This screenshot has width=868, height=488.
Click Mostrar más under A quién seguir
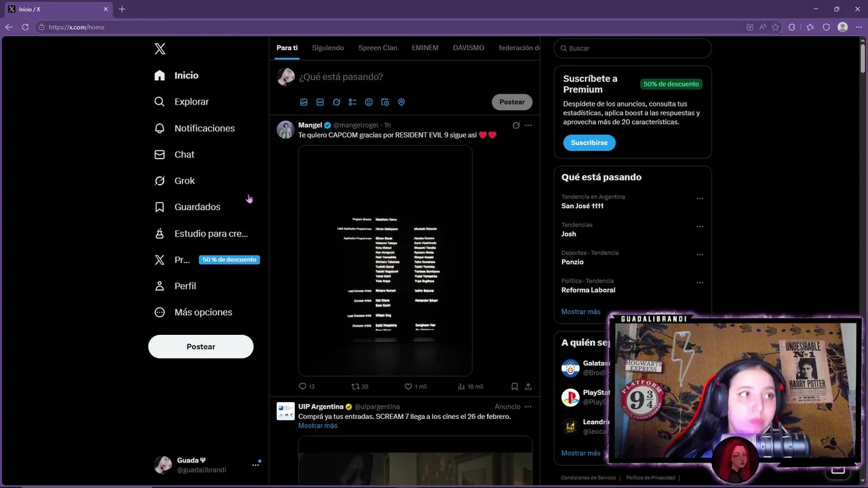pyautogui.click(x=580, y=453)
